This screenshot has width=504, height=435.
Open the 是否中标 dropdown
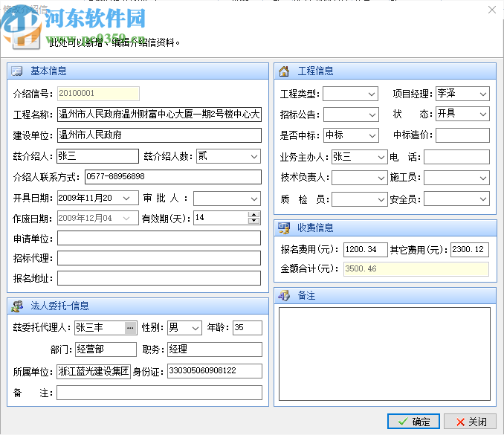coord(372,135)
